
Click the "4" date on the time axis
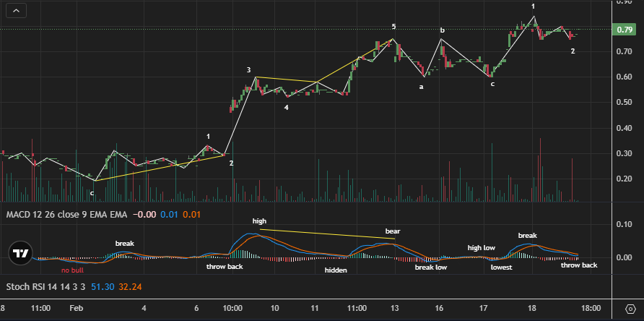144,308
